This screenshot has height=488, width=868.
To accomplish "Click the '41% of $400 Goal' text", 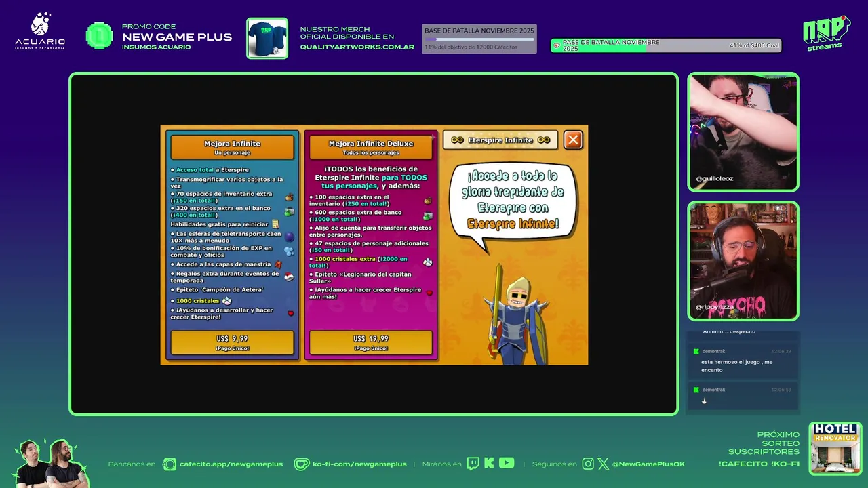I will [x=754, y=45].
